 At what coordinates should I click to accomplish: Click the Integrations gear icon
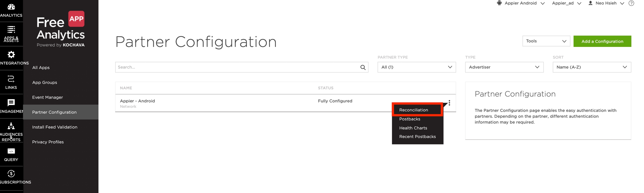coord(11,54)
